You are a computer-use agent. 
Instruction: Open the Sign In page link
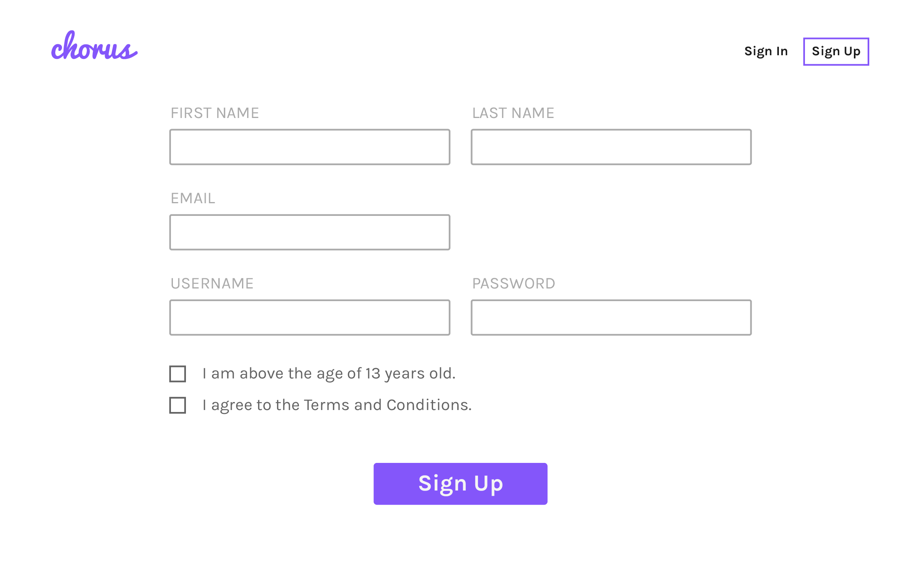[x=766, y=51]
